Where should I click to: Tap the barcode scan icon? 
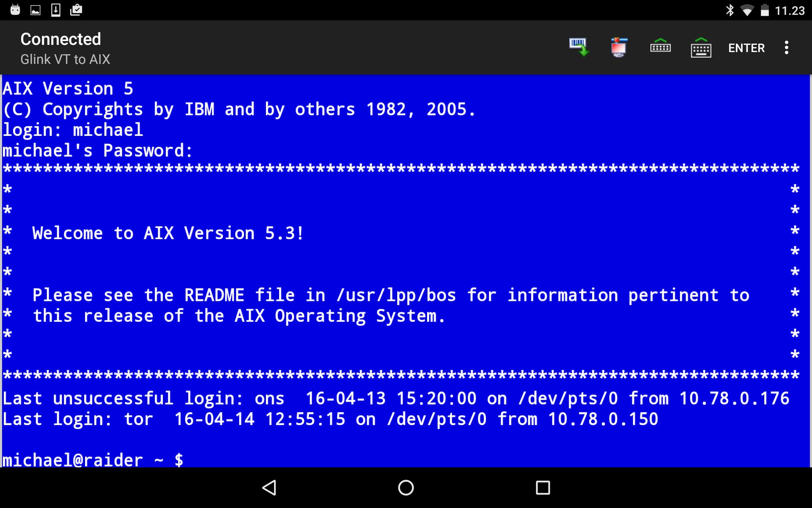(x=579, y=47)
